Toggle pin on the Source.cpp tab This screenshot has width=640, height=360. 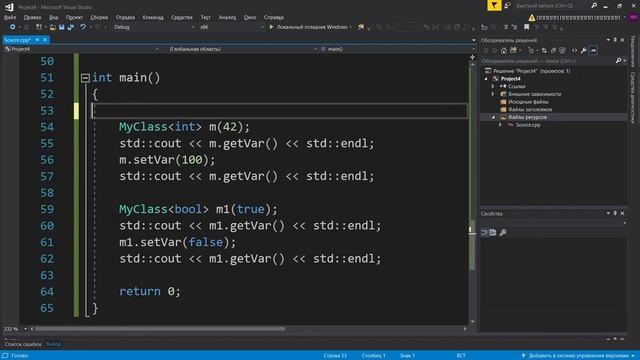(x=37, y=40)
